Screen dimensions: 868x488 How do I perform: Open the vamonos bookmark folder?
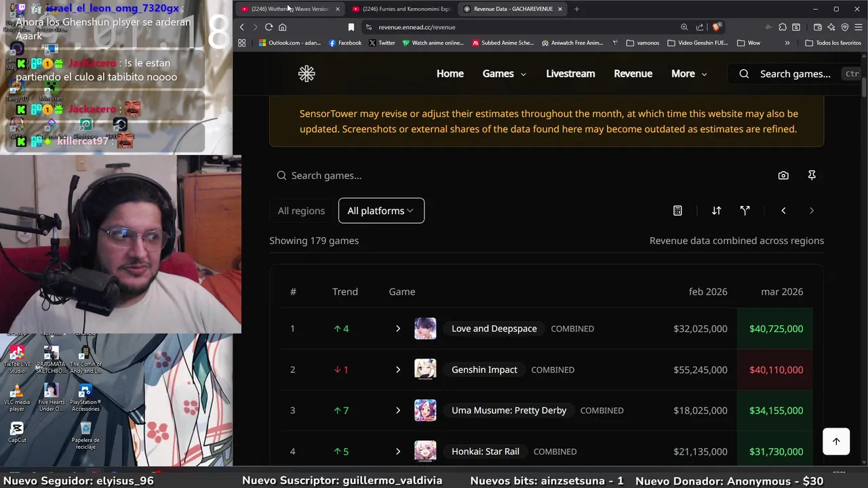tap(643, 43)
